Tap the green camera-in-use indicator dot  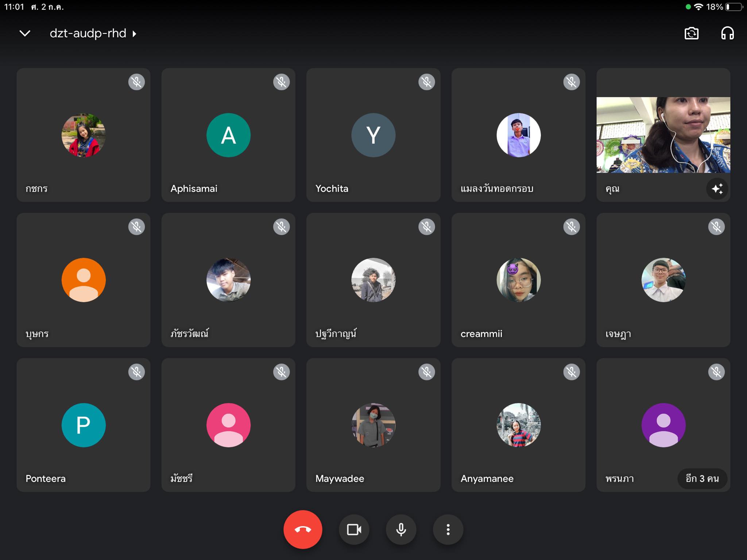pyautogui.click(x=688, y=7)
